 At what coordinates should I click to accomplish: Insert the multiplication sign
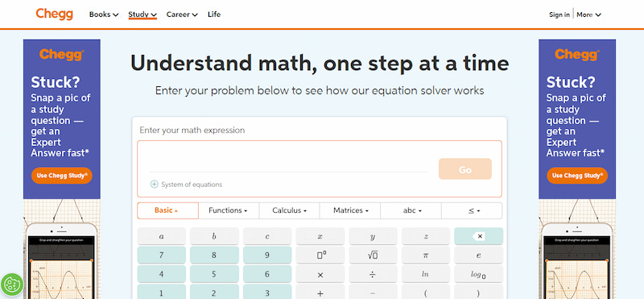pos(320,274)
